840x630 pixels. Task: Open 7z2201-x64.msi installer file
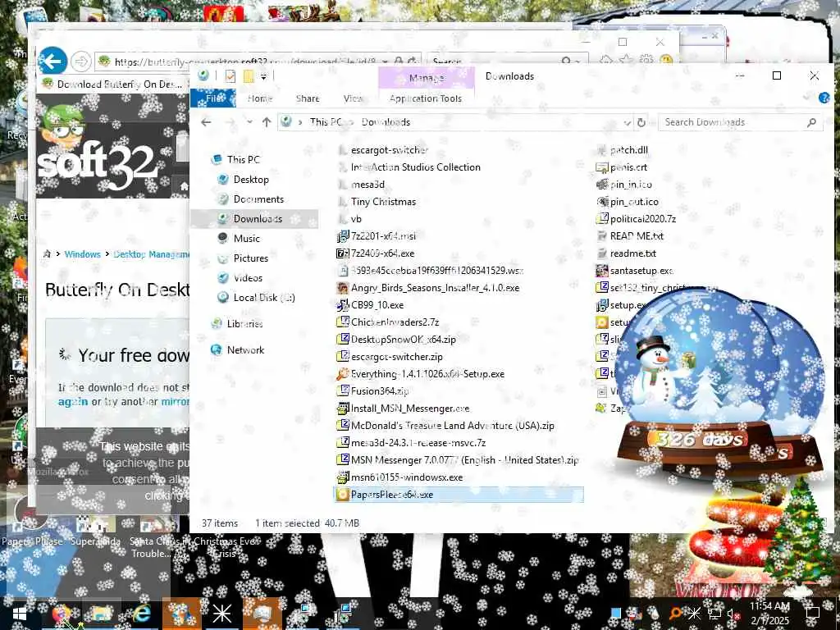point(377,236)
